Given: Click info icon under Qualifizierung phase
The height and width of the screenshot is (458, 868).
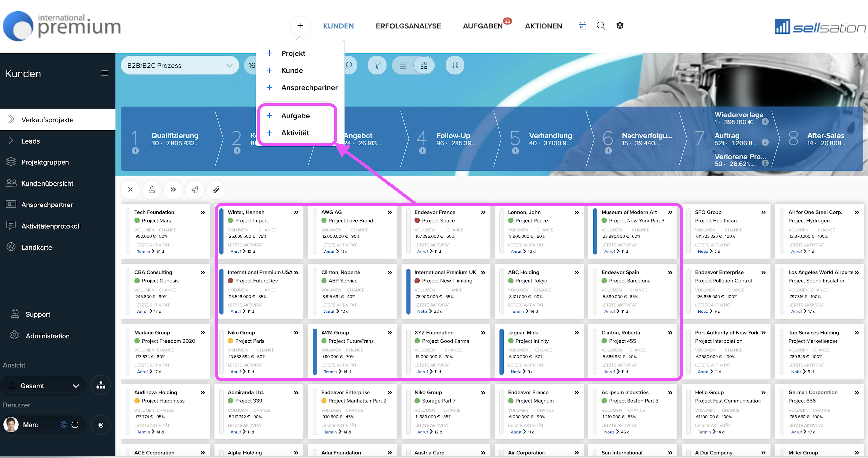Looking at the screenshot, I should click(135, 151).
